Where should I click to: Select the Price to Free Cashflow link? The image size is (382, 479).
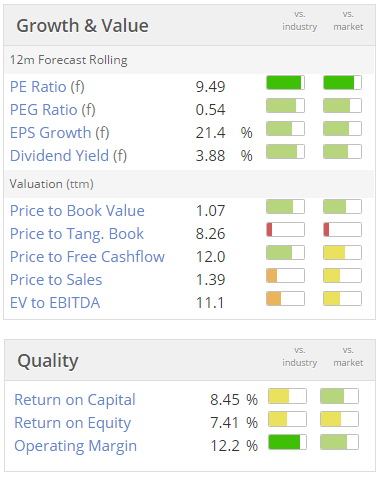pyautogui.click(x=87, y=257)
